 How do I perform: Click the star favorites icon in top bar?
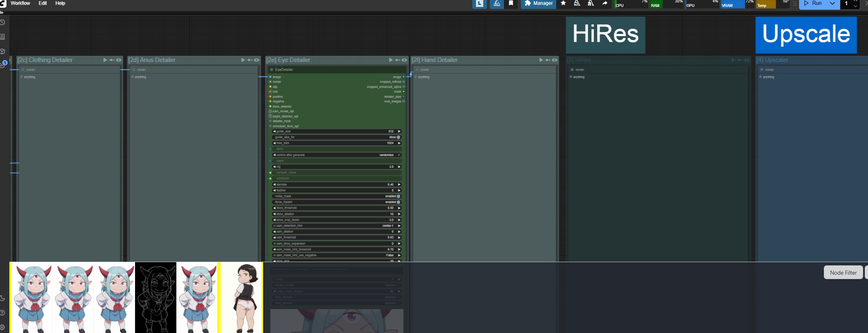pyautogui.click(x=563, y=3)
